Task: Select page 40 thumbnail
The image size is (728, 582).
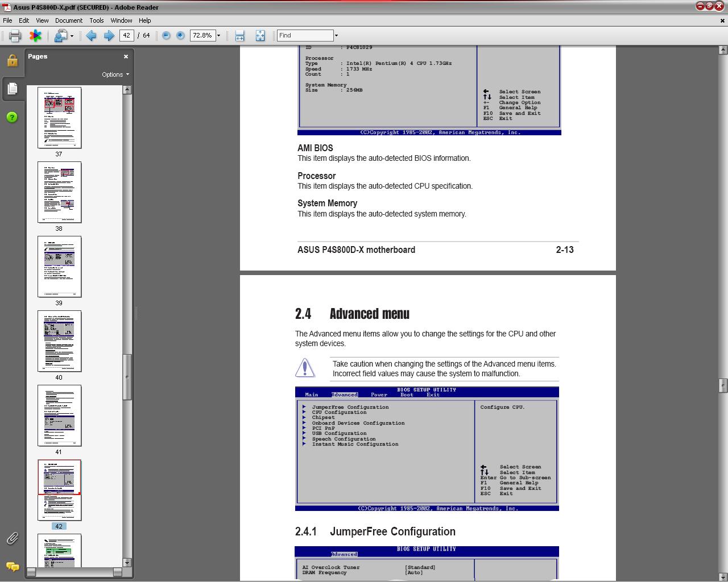Action: (x=59, y=341)
